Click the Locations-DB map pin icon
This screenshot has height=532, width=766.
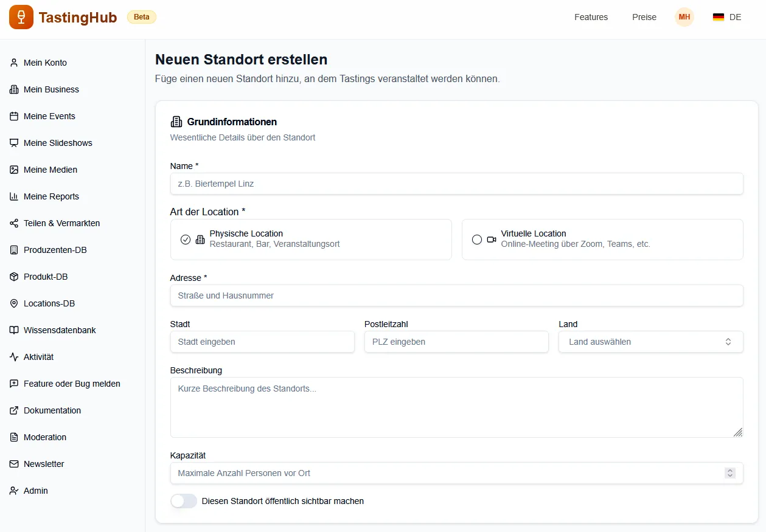[14, 303]
